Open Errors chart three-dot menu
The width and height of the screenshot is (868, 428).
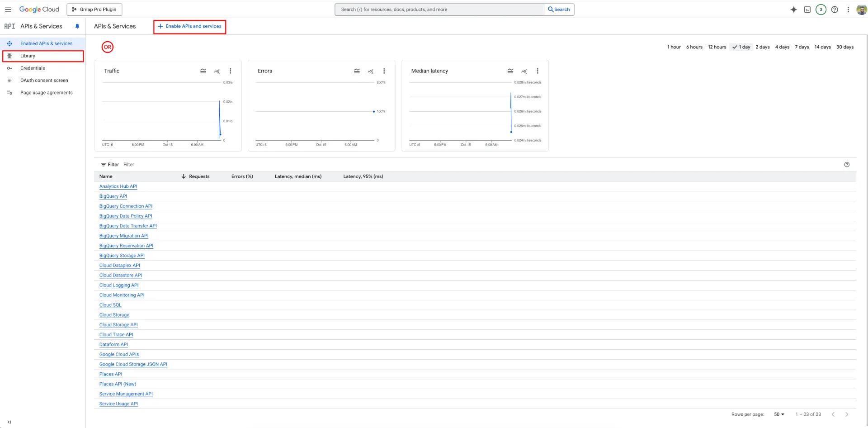(x=384, y=71)
